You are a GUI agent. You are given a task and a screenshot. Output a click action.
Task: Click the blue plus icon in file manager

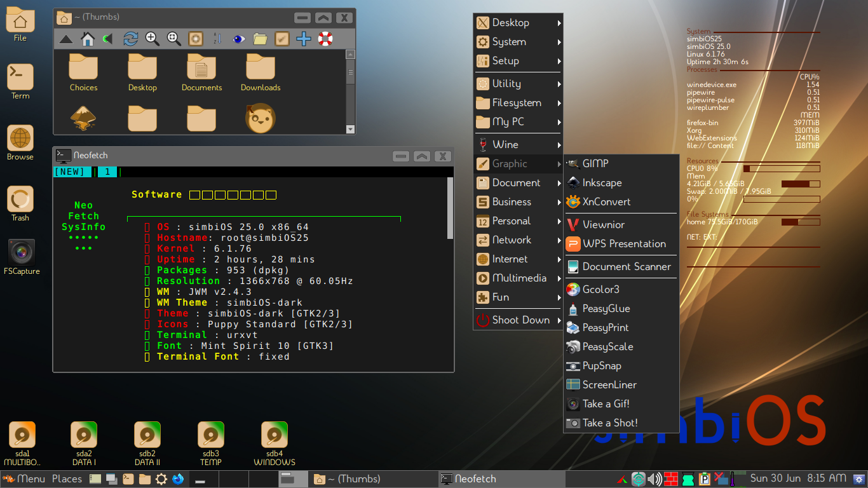[304, 39]
